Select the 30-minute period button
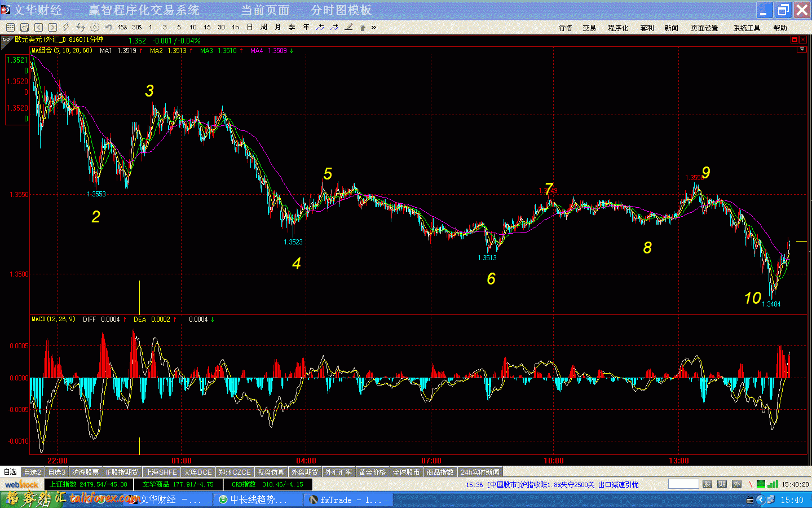Image resolution: width=812 pixels, height=508 pixels. (x=221, y=27)
